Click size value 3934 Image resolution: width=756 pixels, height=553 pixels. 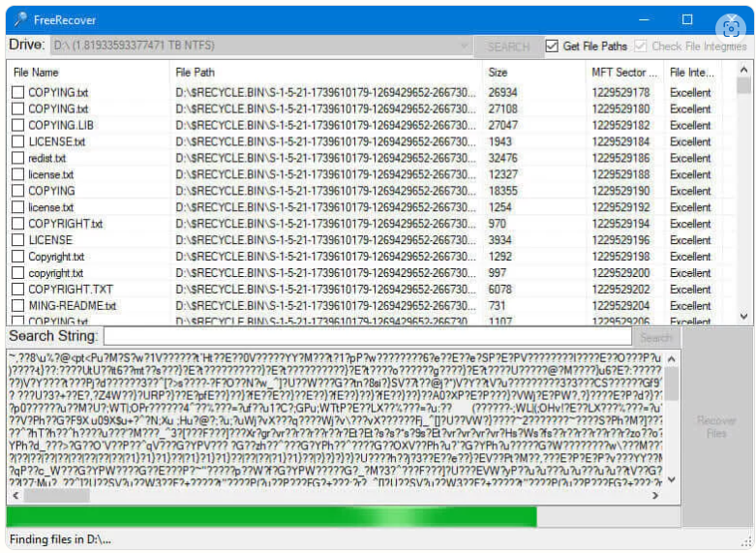pyautogui.click(x=499, y=240)
